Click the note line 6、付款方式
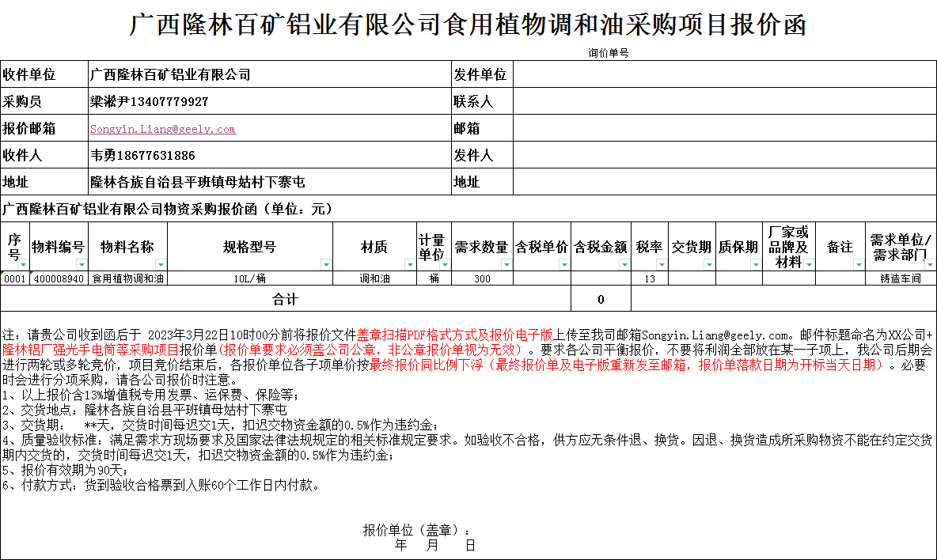937x560 pixels. [161, 486]
